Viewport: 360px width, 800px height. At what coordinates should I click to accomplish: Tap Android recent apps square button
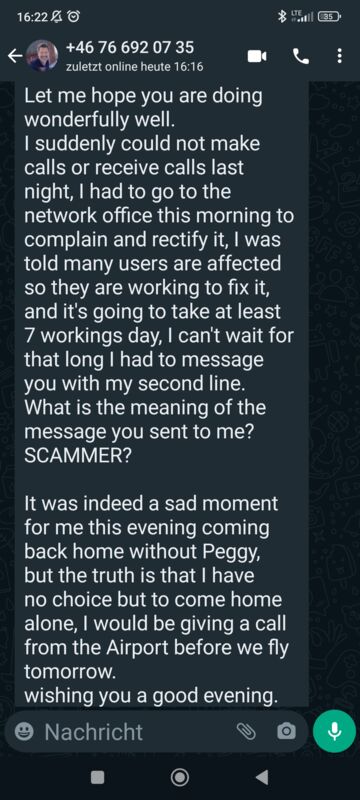point(97,777)
